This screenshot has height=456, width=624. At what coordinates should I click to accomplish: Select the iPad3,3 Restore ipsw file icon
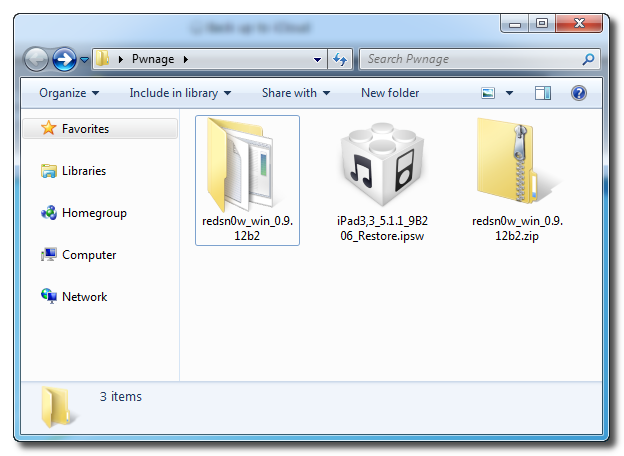382,164
